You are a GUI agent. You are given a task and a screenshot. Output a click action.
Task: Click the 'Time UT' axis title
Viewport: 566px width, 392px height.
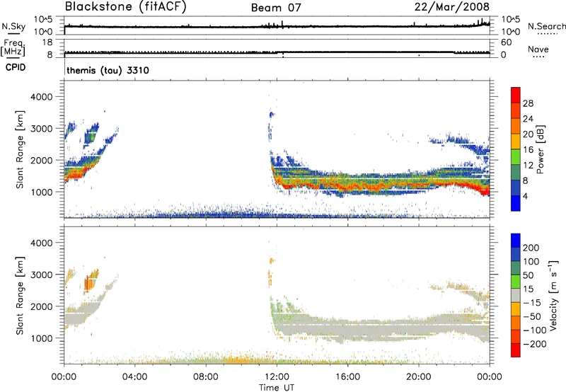pos(277,388)
